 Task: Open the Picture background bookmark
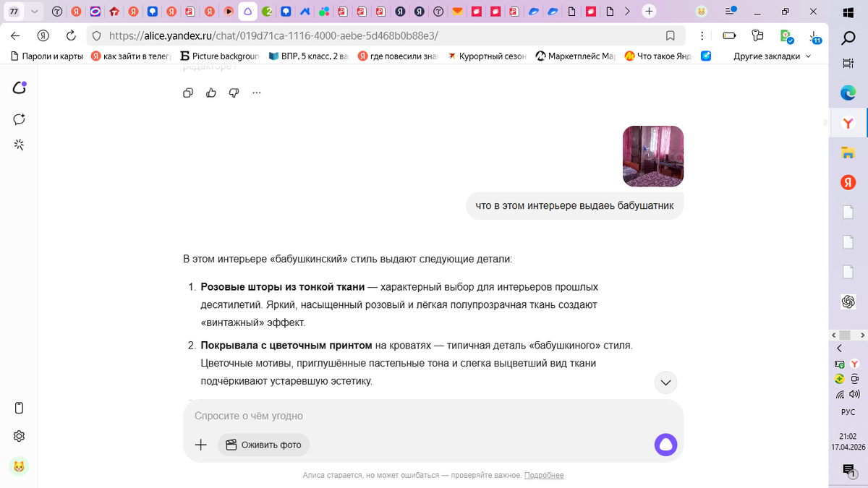coord(220,56)
